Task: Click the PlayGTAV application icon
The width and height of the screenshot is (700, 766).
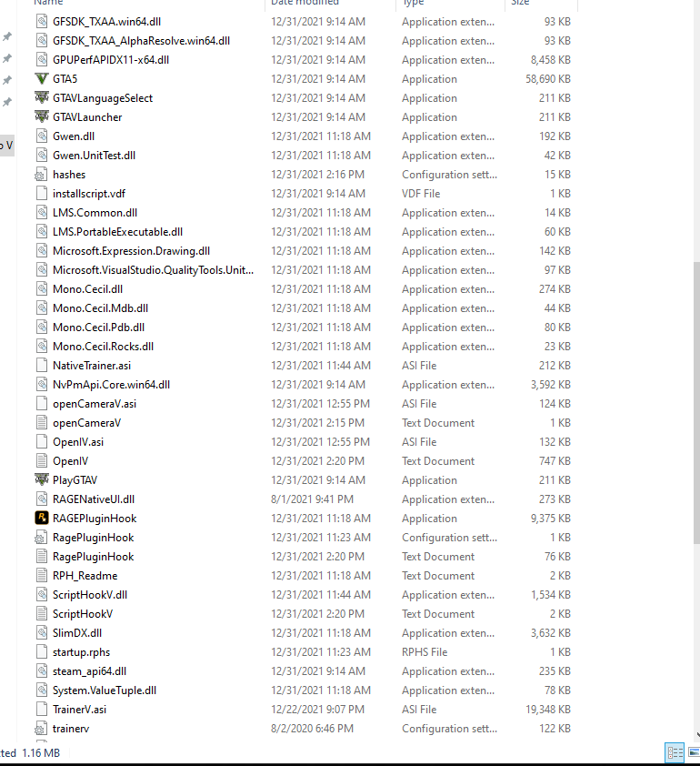Action: point(42,479)
